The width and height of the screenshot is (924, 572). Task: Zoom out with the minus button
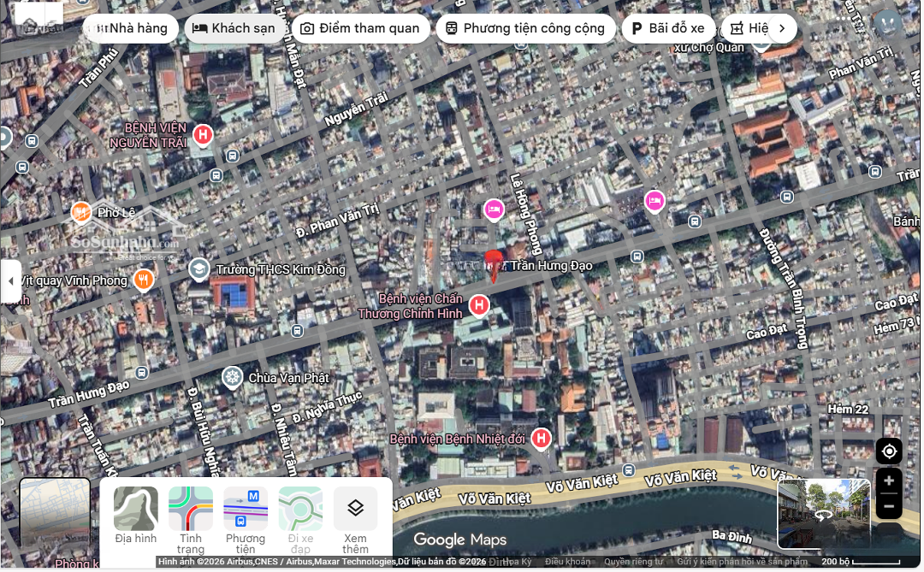pos(889,506)
